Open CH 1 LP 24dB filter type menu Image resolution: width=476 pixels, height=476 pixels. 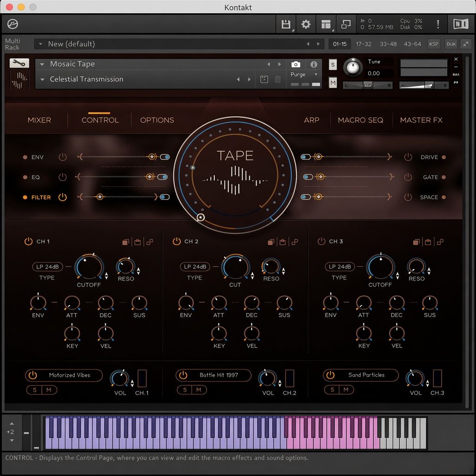pos(47,266)
